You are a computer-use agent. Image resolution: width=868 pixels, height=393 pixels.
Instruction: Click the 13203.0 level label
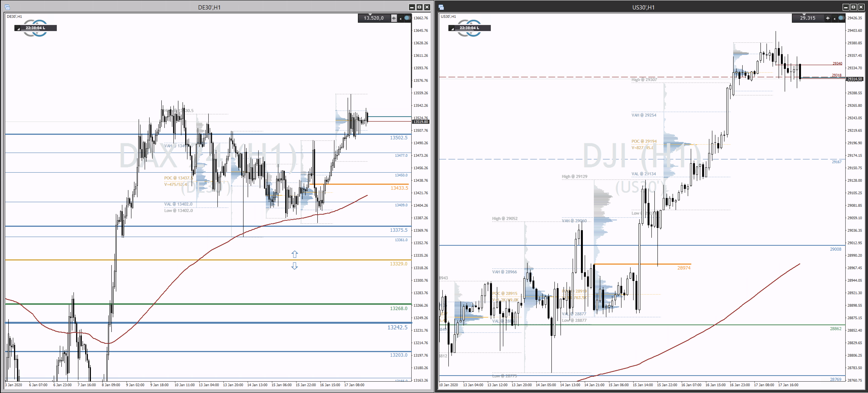(x=399, y=355)
